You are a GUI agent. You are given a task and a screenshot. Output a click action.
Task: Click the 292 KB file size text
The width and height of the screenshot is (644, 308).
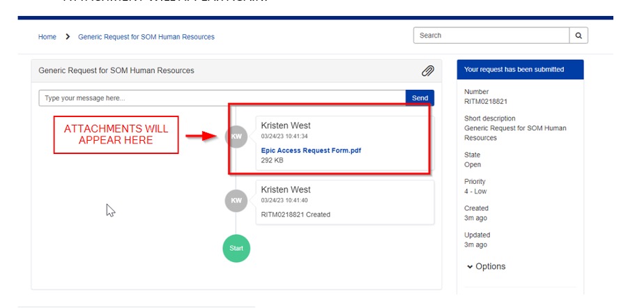[273, 160]
